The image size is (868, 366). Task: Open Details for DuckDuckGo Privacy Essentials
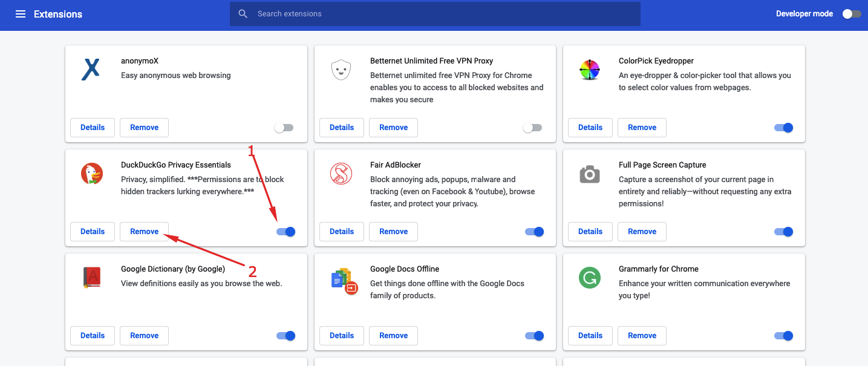coord(92,231)
